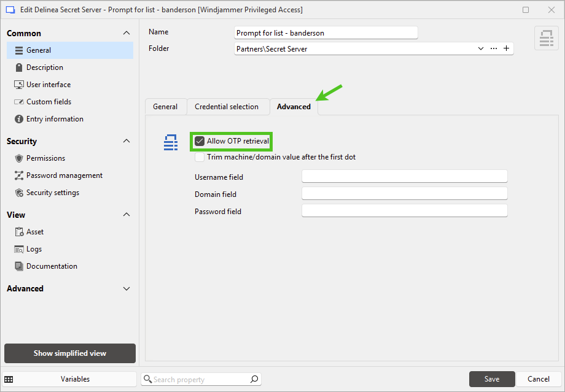
Task: Click the ellipsis browse icon beside Folder
Action: [x=494, y=48]
